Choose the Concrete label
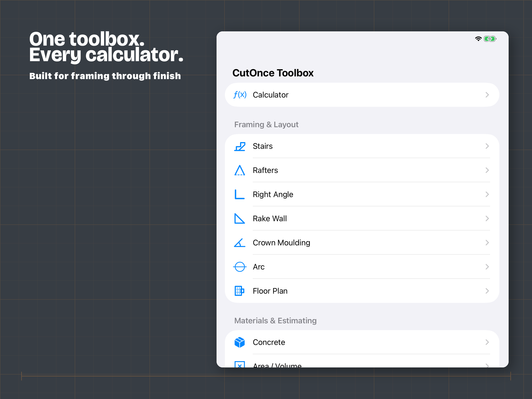532x399 pixels. [269, 342]
